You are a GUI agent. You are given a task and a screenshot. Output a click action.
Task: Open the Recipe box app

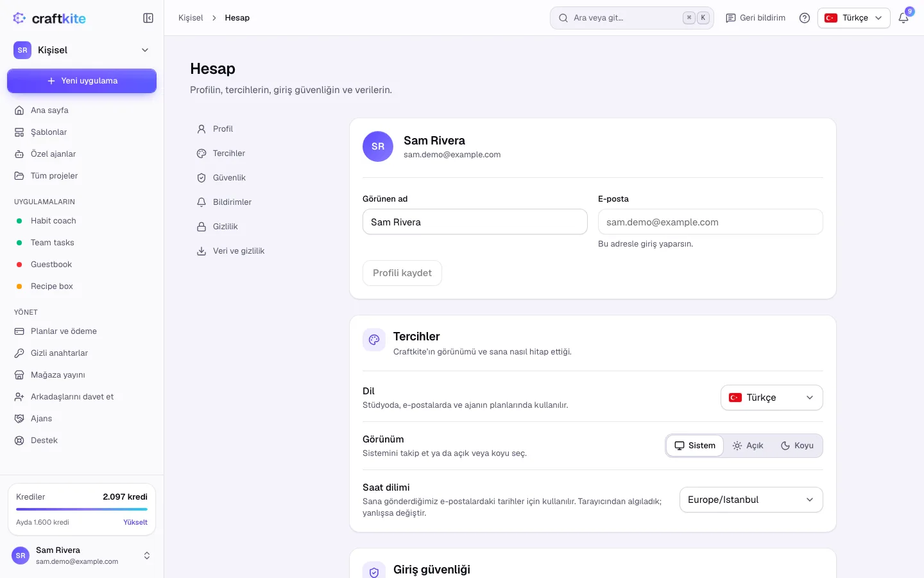coord(81,286)
